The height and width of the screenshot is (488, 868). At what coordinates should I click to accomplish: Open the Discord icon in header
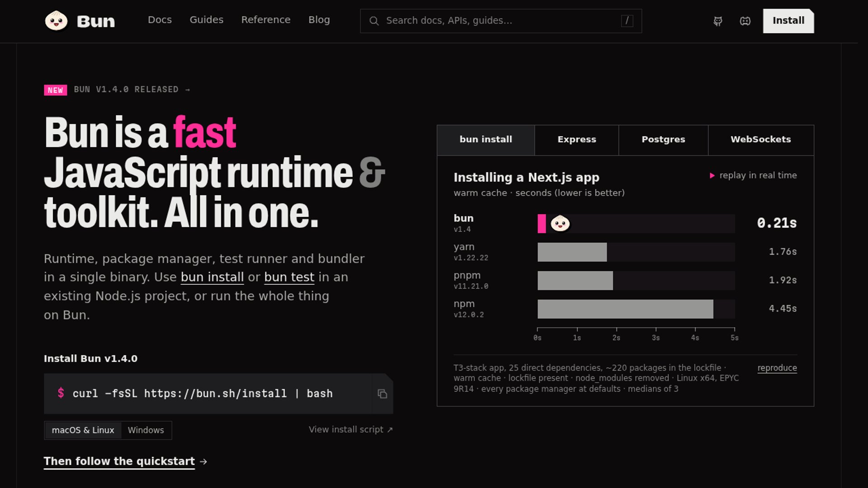(x=745, y=21)
